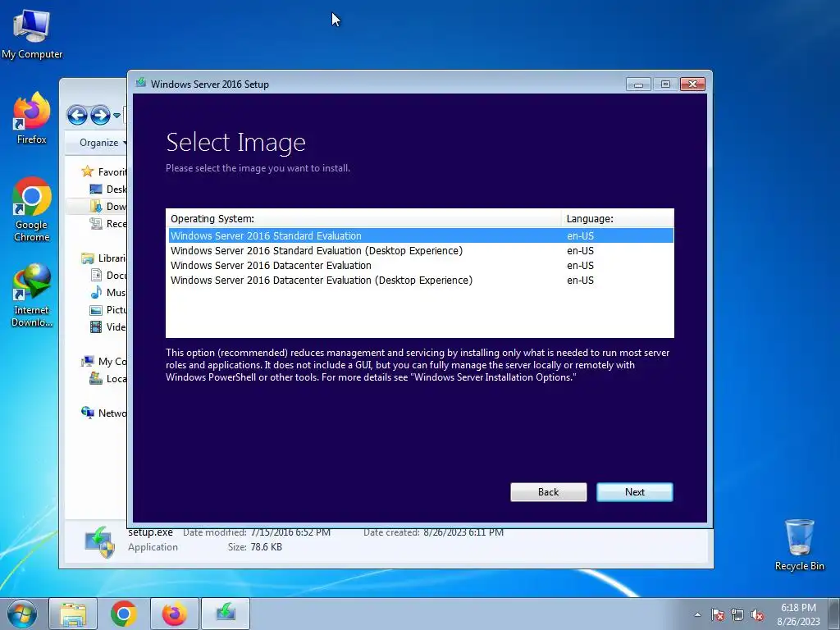The image size is (840, 630).
Task: Switch to Setup app on taskbar
Action: point(226,614)
